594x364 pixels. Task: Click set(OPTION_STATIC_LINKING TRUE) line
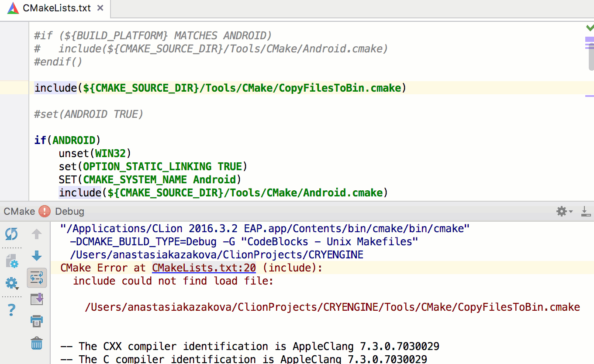pos(153,167)
